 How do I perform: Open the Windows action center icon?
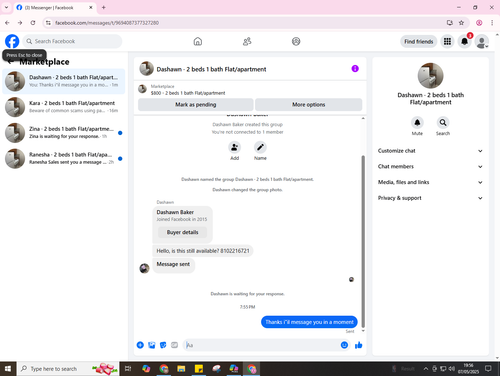pyautogui.click(x=488, y=369)
